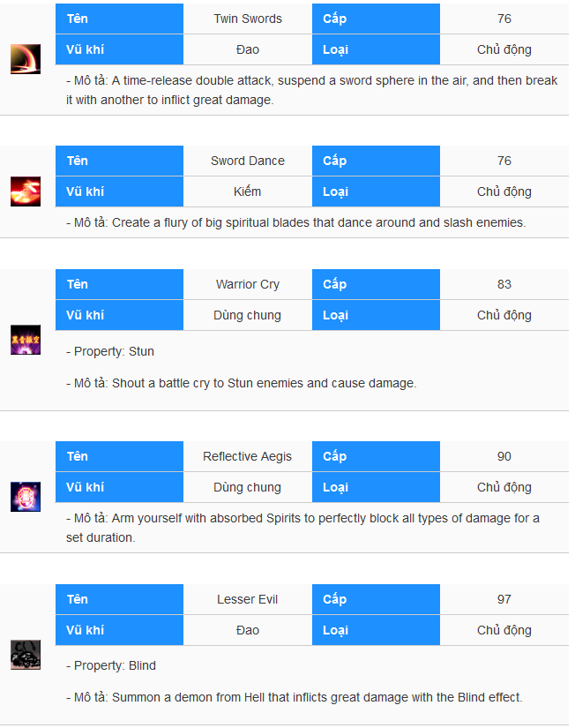
Task: Click the Sword Dance skill icon
Action: [x=26, y=191]
